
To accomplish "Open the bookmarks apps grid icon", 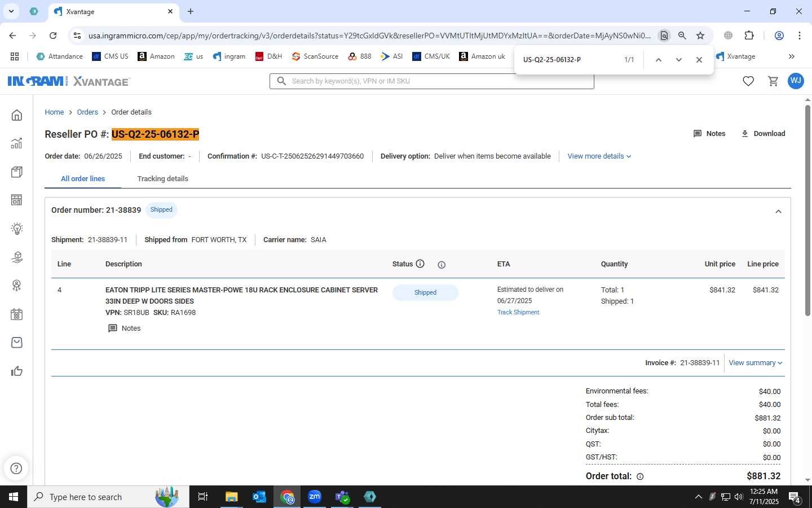I will tap(15, 56).
